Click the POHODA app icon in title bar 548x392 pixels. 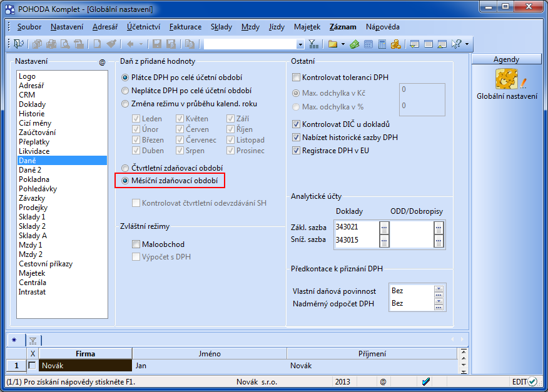click(10, 9)
